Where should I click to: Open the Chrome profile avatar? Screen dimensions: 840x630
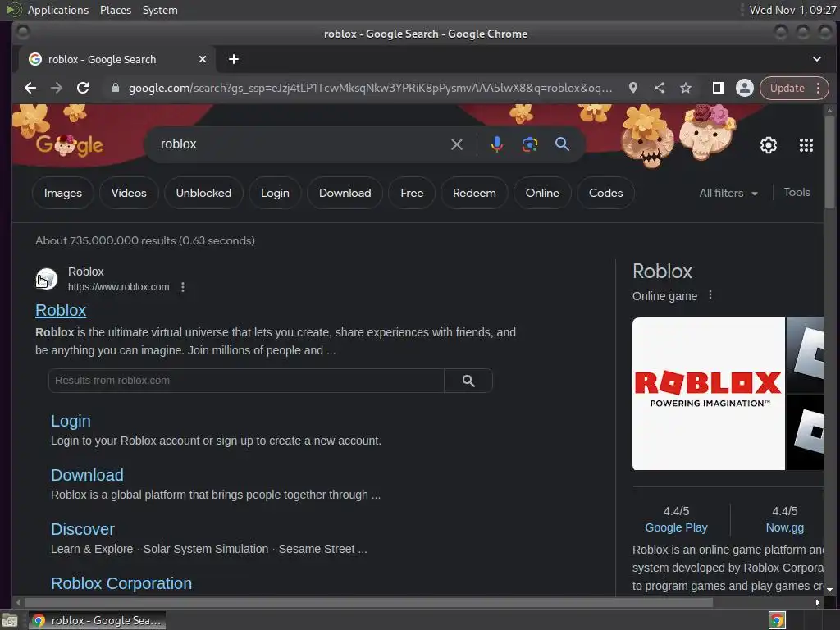pos(744,88)
